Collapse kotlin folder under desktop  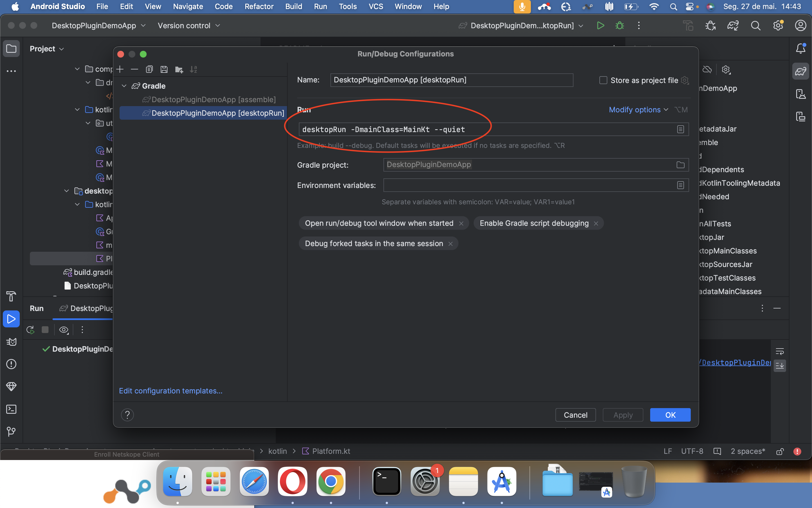(x=77, y=204)
